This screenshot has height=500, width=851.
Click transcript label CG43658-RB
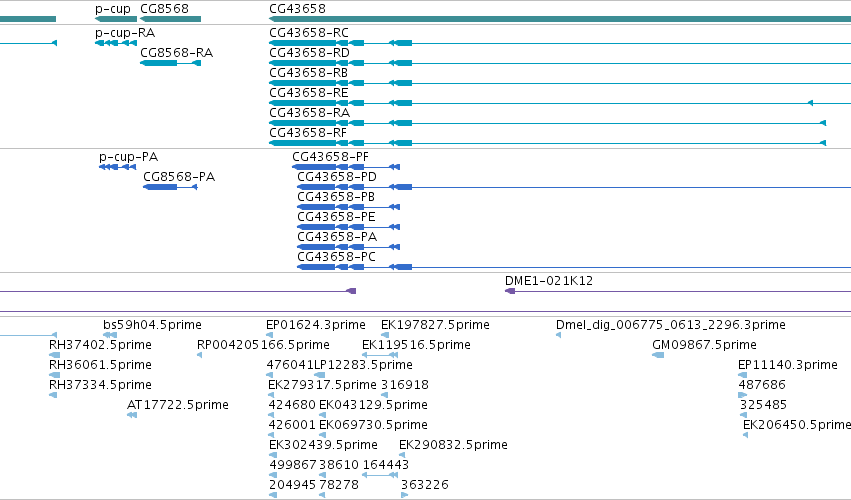tap(309, 73)
